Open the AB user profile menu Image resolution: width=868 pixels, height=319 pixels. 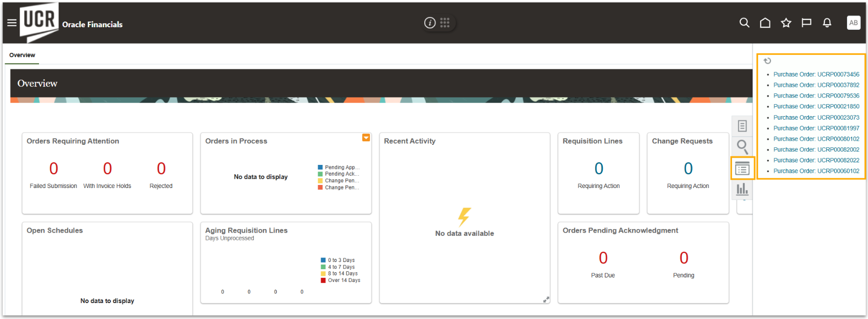click(853, 23)
